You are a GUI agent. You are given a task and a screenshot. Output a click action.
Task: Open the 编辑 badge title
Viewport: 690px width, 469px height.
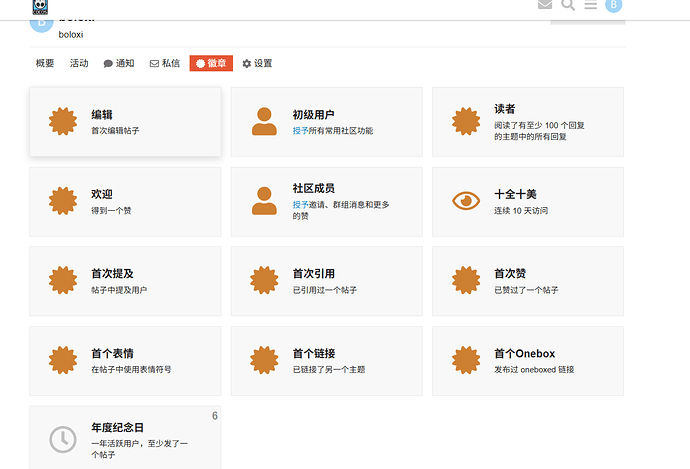(x=102, y=115)
